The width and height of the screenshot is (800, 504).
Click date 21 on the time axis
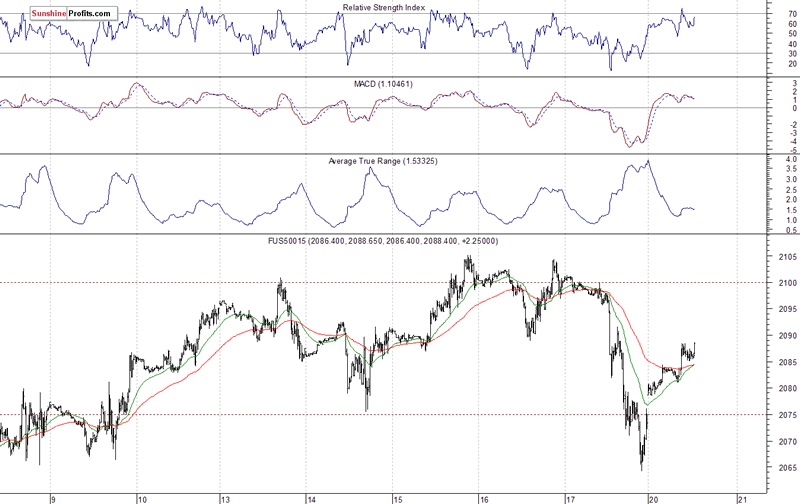tap(740, 497)
